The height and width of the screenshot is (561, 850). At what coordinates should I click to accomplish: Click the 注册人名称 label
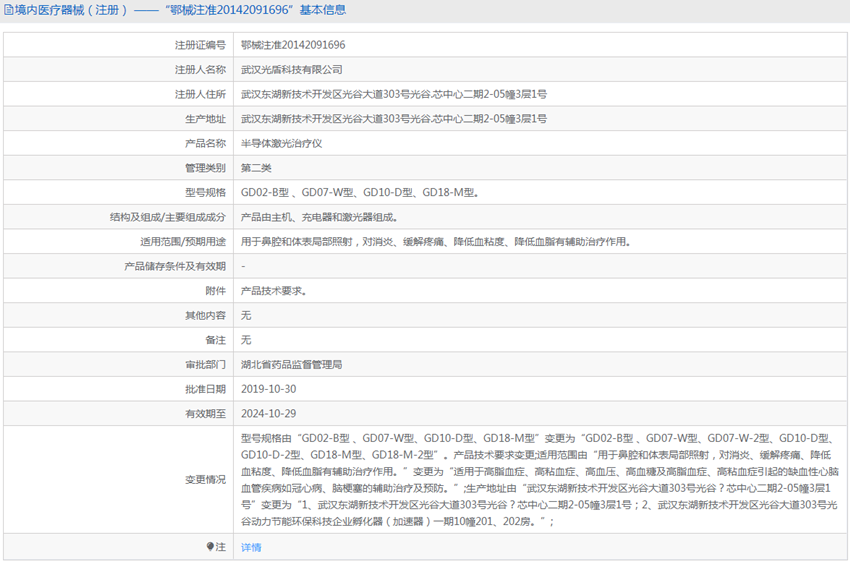click(200, 69)
